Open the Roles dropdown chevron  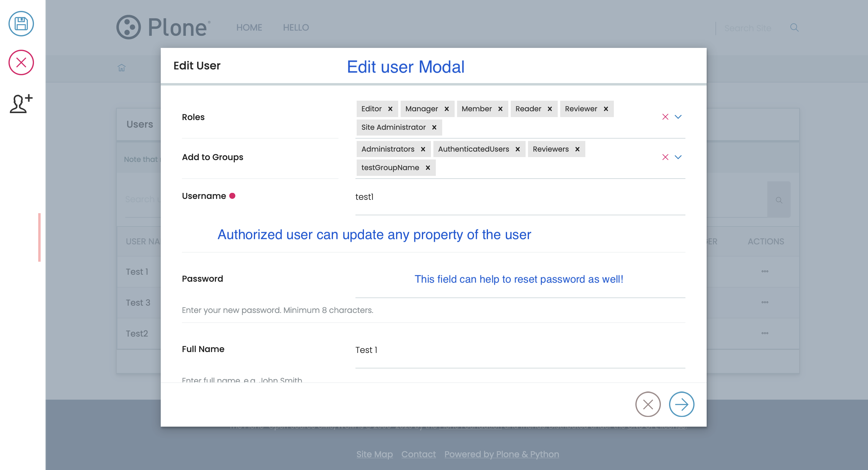[678, 117]
